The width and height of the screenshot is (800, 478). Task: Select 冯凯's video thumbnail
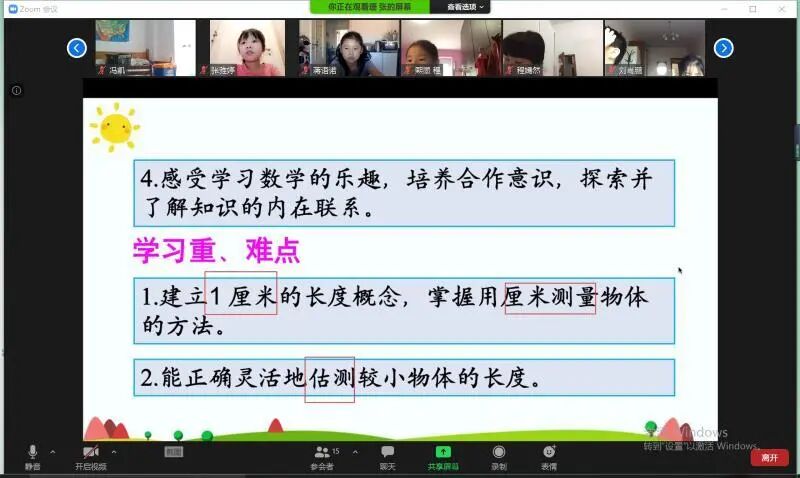pyautogui.click(x=145, y=48)
